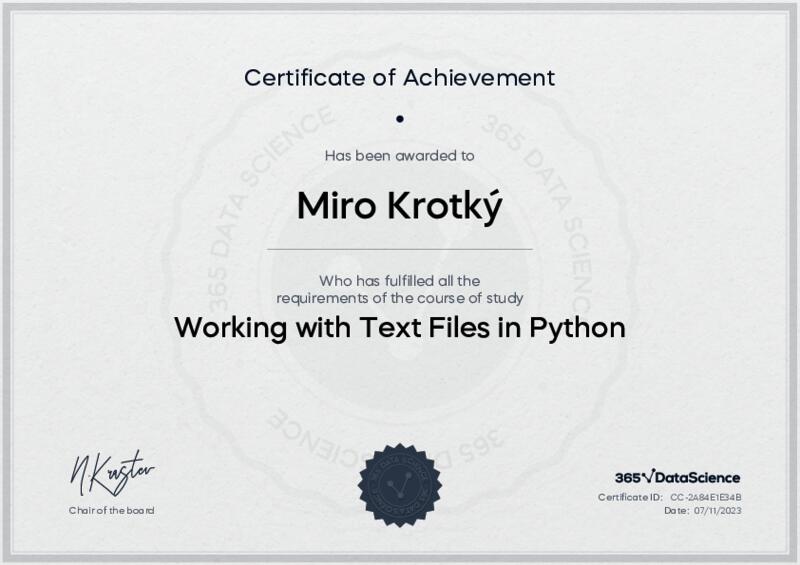Click the course title Working with Text Files
Image resolution: width=800 pixels, height=565 pixels.
click(x=400, y=328)
